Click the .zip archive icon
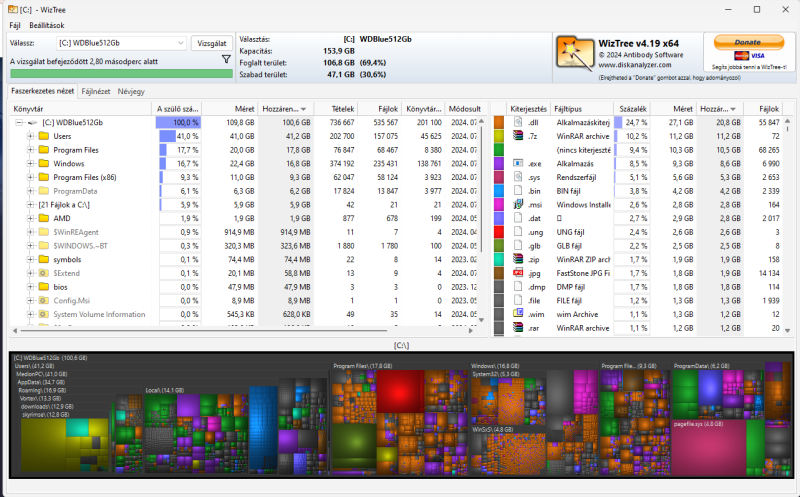Image resolution: width=800 pixels, height=497 pixels. 518,260
